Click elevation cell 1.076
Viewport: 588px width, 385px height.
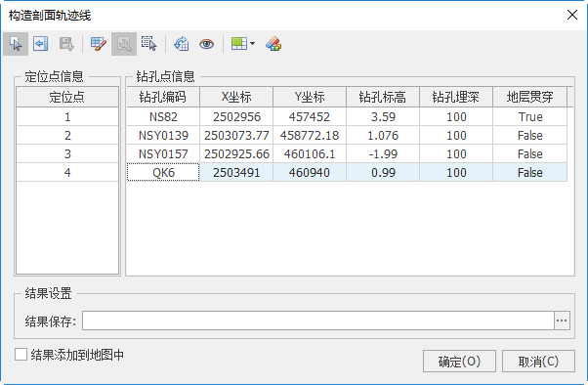383,135
